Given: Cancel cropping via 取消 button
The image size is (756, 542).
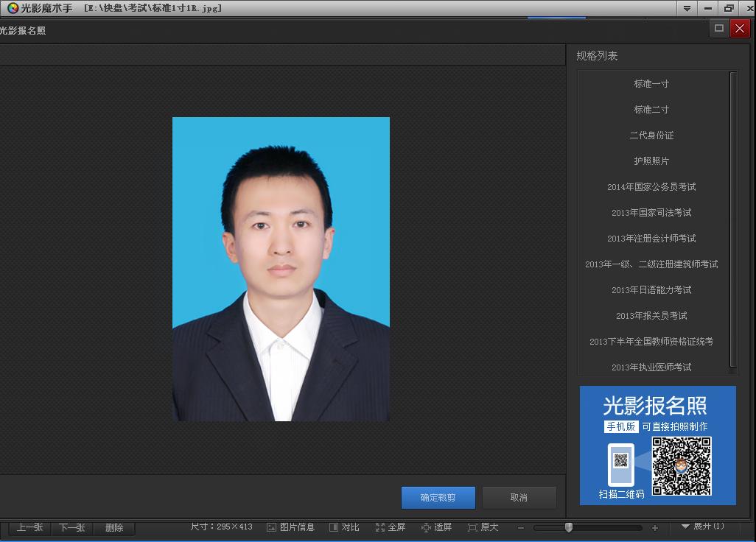Looking at the screenshot, I should [x=518, y=497].
